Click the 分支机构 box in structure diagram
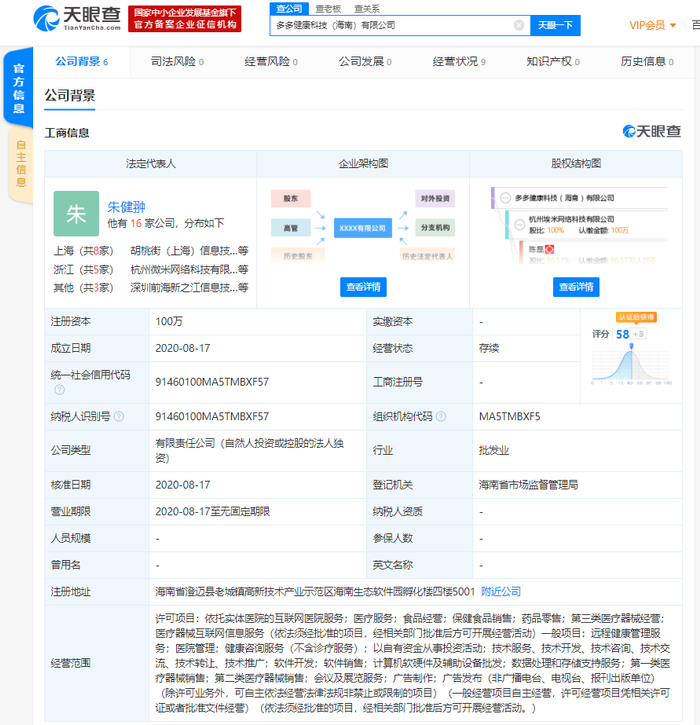This screenshot has width=700, height=725. [x=435, y=227]
